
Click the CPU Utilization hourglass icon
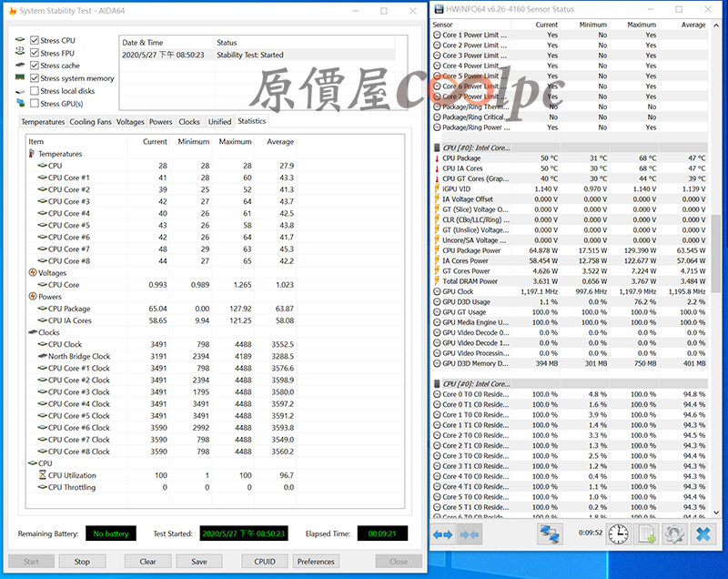(x=43, y=475)
